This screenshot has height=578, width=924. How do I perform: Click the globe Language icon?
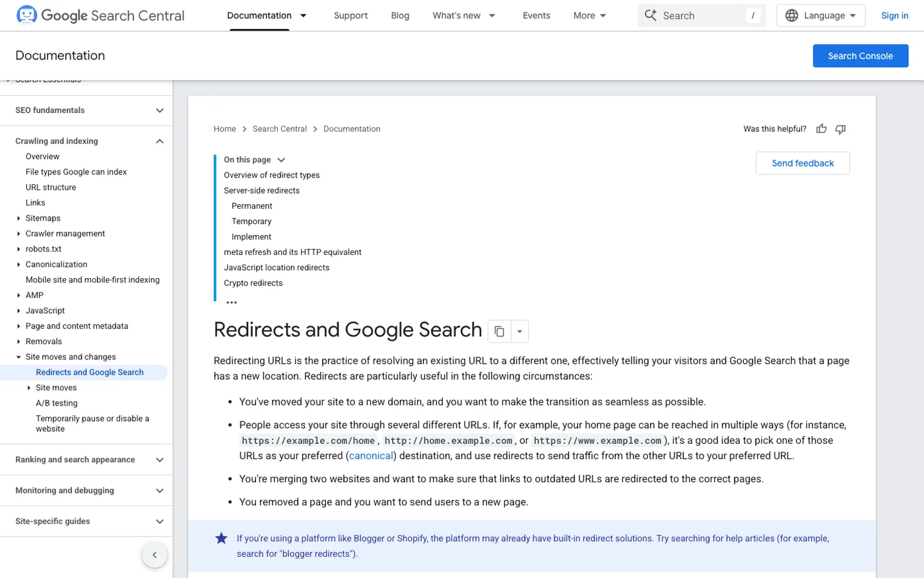pos(792,15)
